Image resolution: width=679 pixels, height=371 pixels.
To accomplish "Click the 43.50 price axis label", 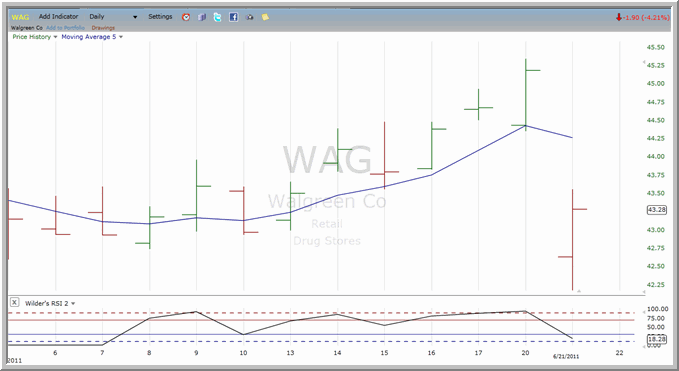I will [x=656, y=194].
